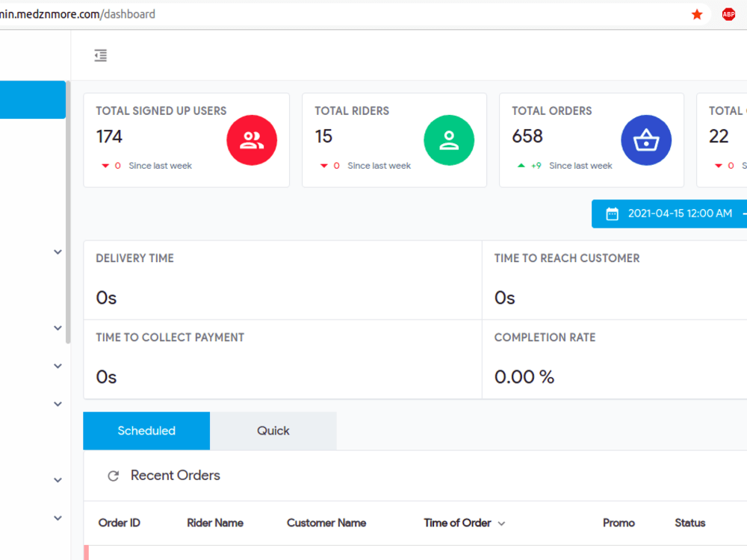Sort by Time of Order column arrow
This screenshot has width=747, height=560.
501,523
